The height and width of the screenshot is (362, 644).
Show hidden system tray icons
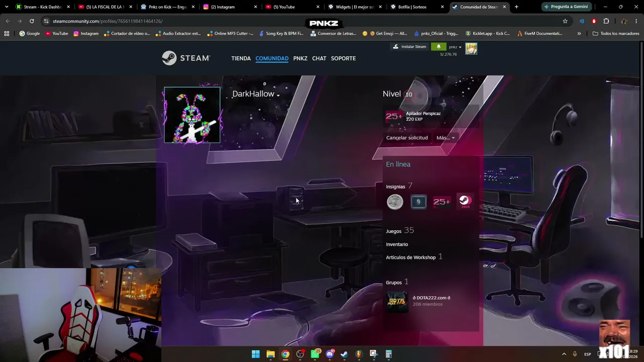pos(564,354)
